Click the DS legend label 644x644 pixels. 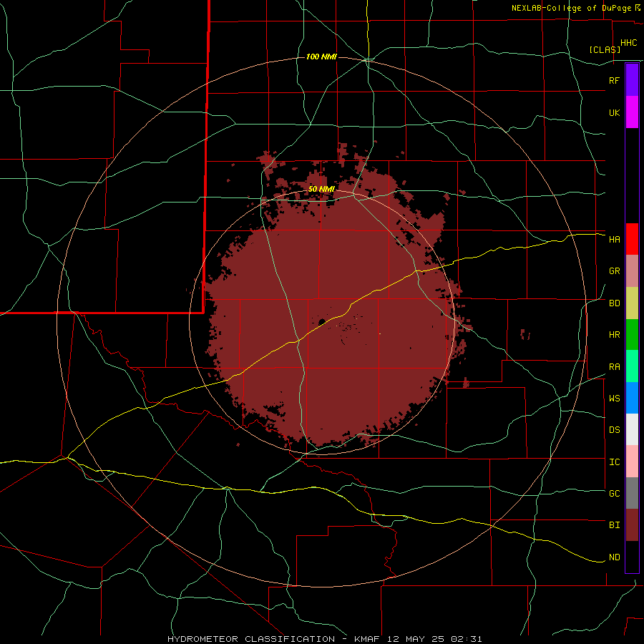(614, 430)
